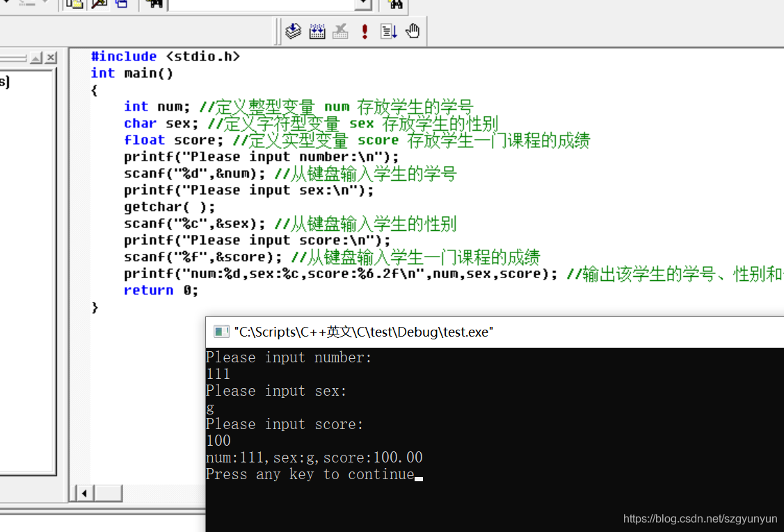
Task: Click the printf "Please input number" line
Action: pyautogui.click(x=262, y=156)
